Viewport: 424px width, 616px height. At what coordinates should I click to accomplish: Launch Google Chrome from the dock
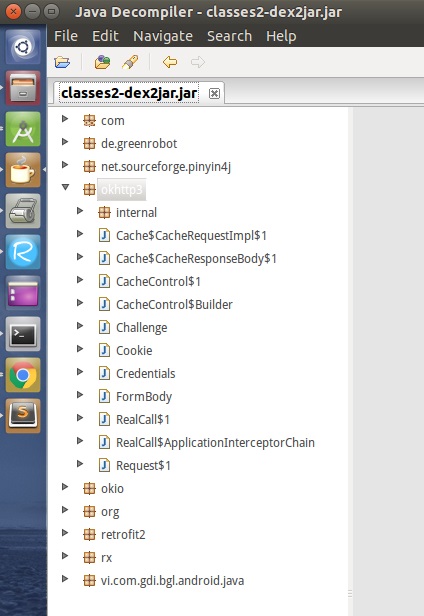[x=23, y=375]
